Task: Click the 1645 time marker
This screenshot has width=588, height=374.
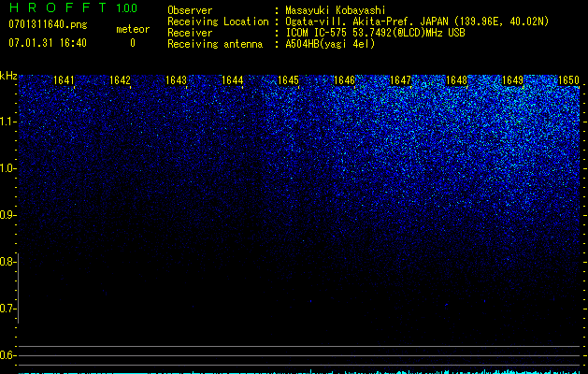Action: (288, 80)
